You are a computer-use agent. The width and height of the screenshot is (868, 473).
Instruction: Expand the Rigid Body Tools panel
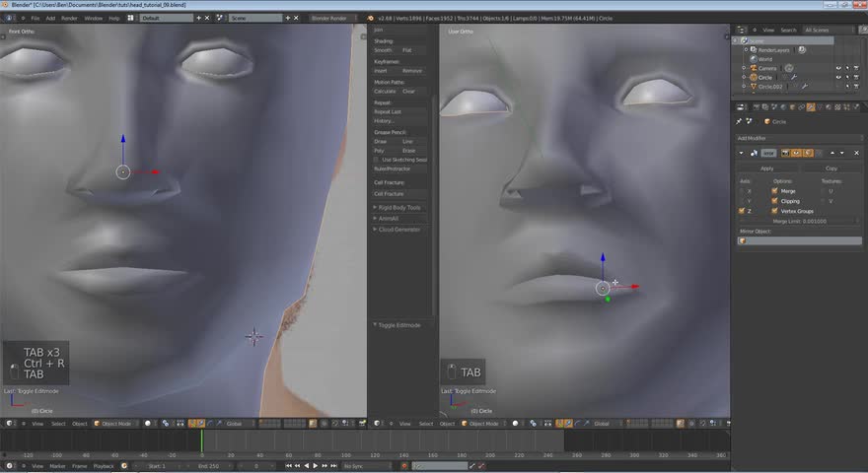[x=399, y=208]
